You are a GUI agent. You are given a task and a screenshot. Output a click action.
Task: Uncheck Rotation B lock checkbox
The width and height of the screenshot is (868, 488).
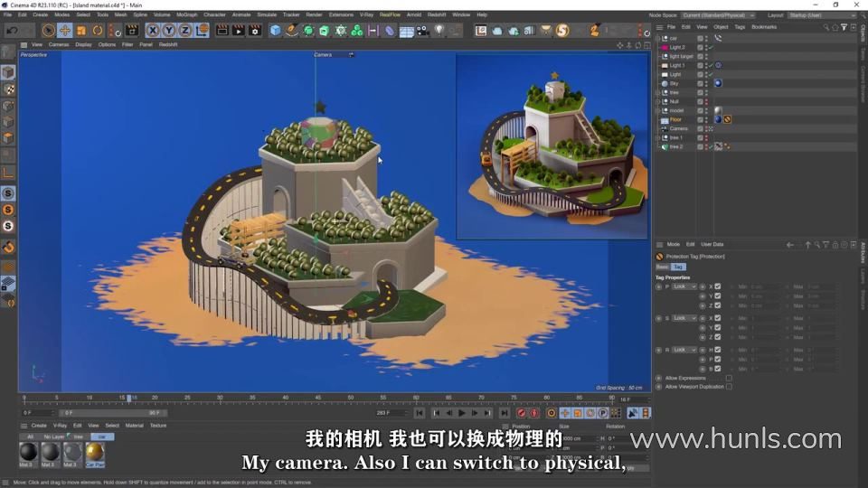tap(718, 369)
